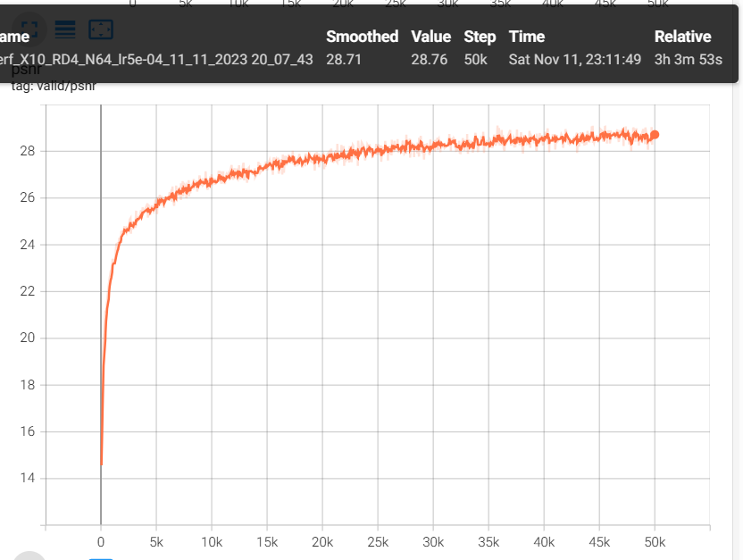Click the run name ending in 20_07_43
This screenshot has width=743, height=560.
[x=156, y=59]
